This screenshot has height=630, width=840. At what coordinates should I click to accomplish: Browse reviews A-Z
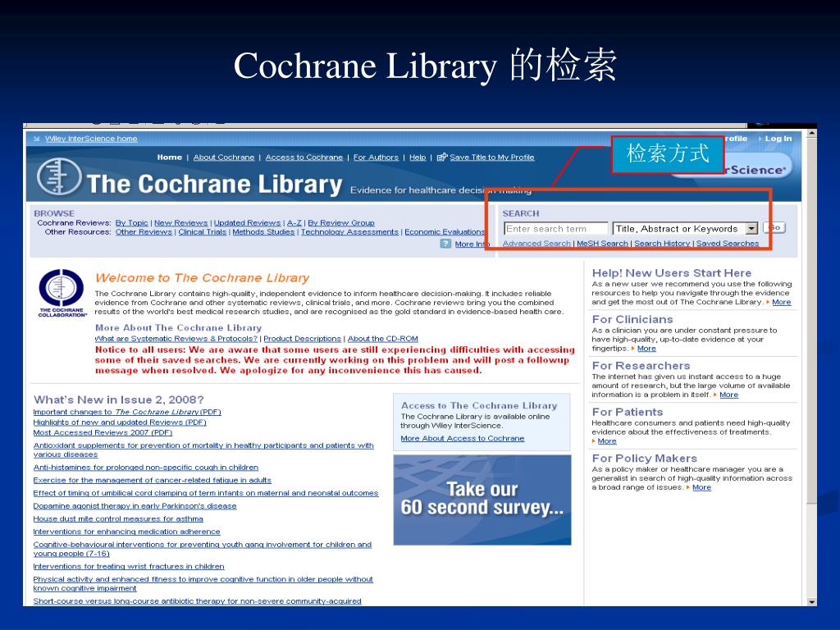[x=294, y=223]
